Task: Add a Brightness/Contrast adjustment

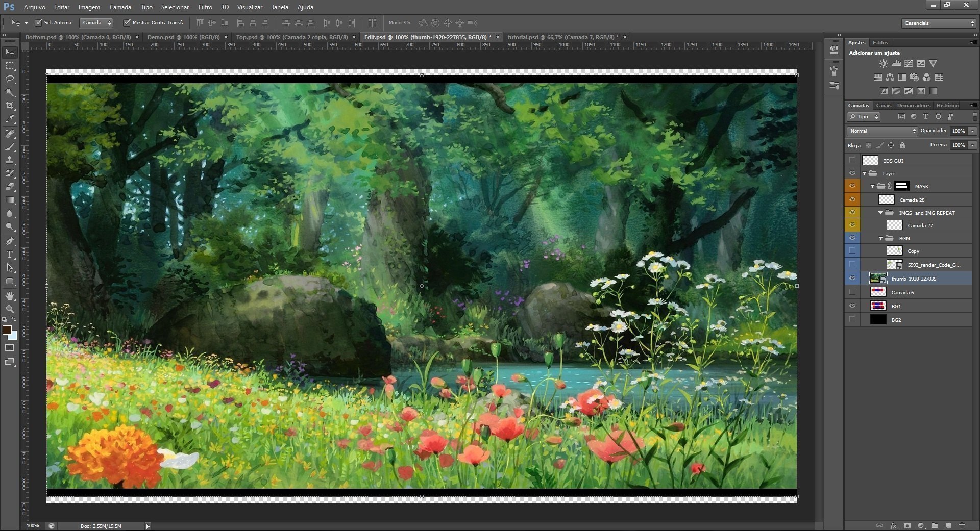Action: 884,64
